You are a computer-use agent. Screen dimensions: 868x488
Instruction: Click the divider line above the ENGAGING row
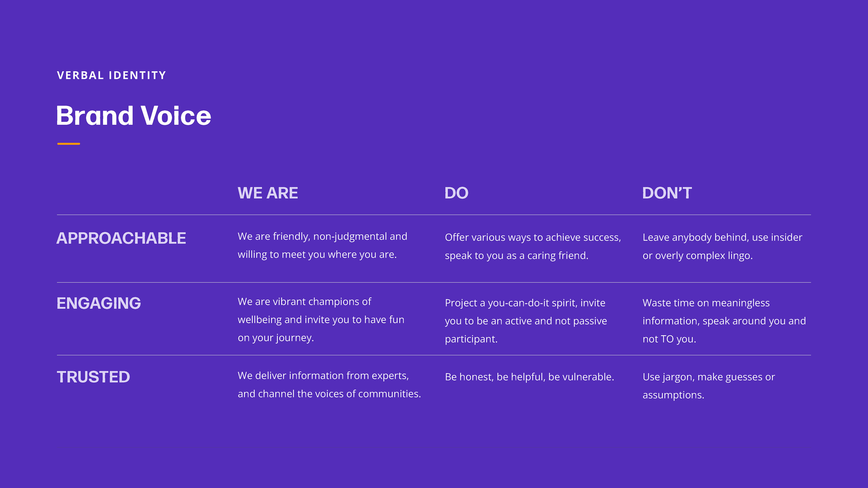(434, 282)
